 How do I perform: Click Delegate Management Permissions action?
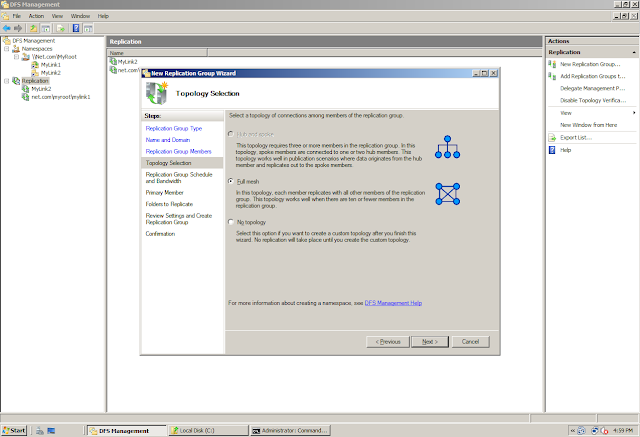pyautogui.click(x=593, y=88)
